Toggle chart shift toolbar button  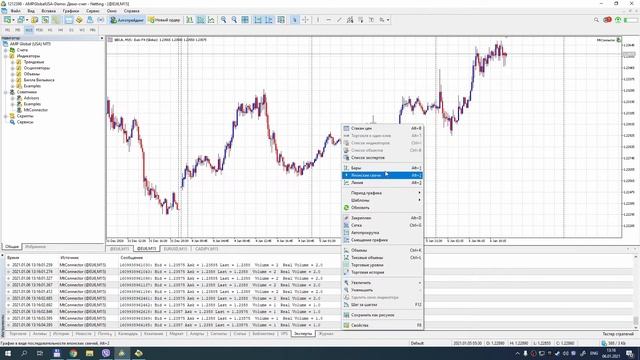269,20
